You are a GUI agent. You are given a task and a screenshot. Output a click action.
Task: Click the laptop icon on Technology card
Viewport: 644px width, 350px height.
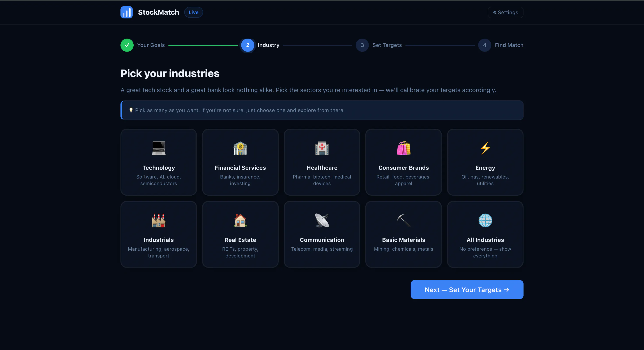[159, 148]
